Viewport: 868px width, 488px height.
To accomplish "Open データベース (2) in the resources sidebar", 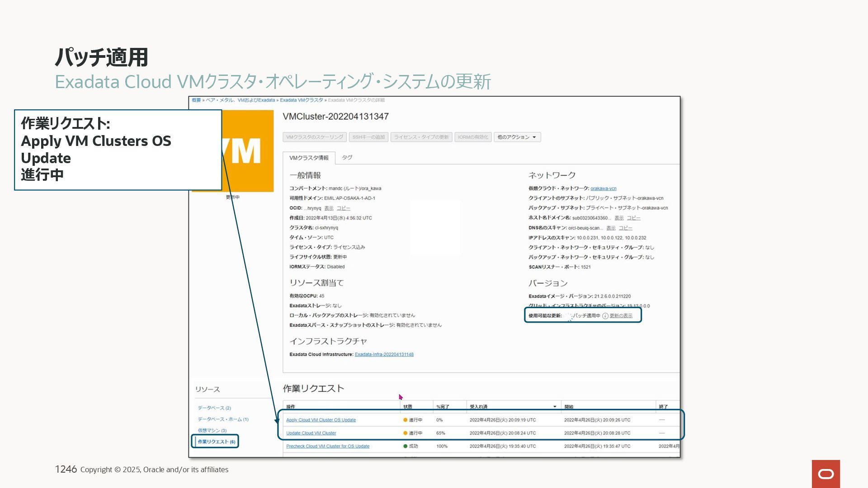I will point(214,408).
